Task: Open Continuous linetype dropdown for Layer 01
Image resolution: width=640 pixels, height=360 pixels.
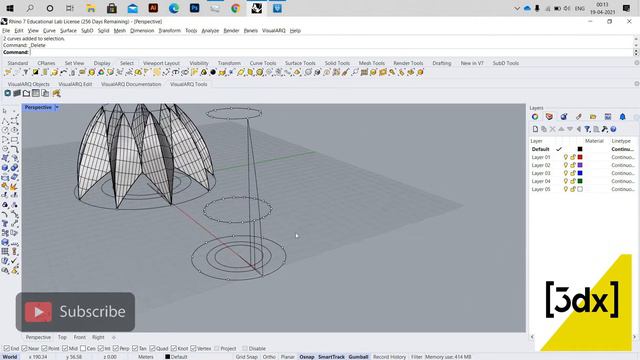Action: coord(623,157)
